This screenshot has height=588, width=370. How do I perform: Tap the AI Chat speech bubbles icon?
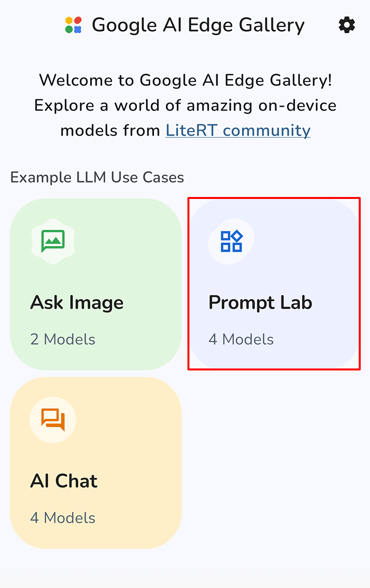53,419
